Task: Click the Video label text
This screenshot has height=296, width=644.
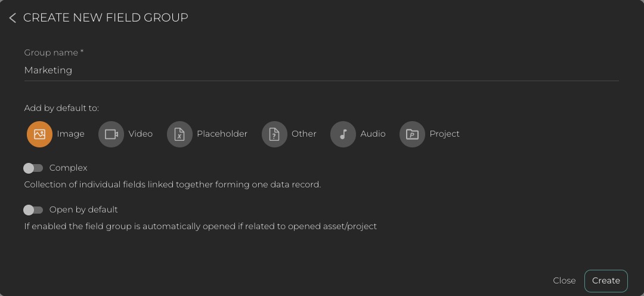Action: coord(141,134)
